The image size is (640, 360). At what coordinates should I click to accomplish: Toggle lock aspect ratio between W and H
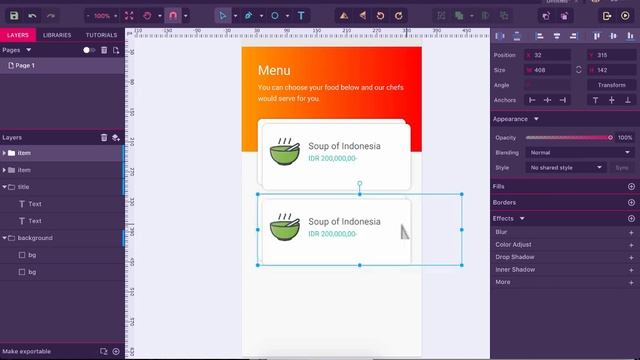click(x=579, y=70)
